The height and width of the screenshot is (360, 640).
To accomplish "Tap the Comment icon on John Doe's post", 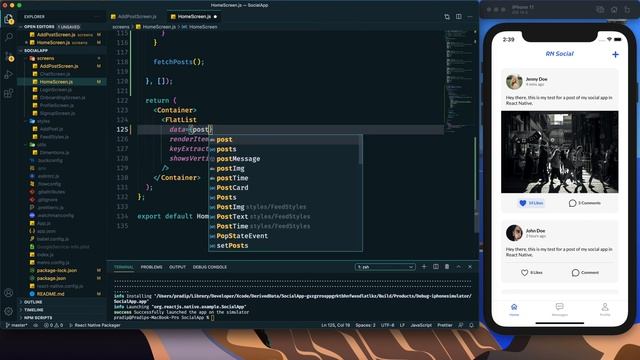I will (575, 272).
